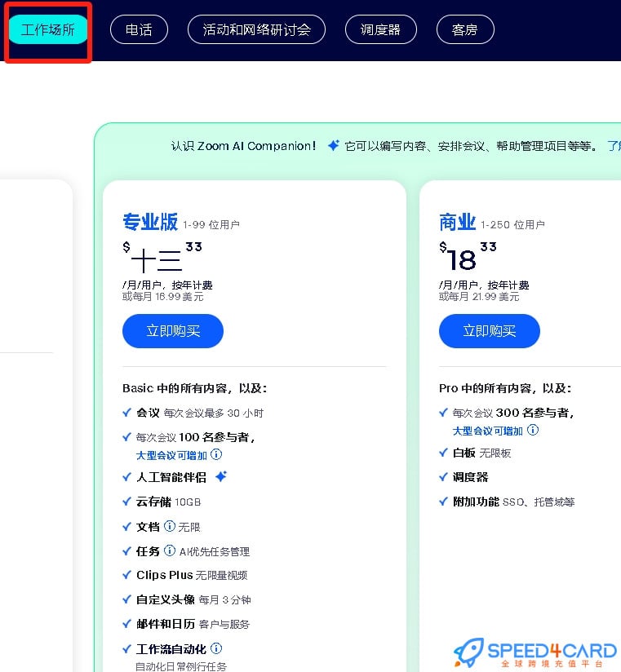Image resolution: width=621 pixels, height=672 pixels.
Task: Click the 认识 Zoom AI Companion! text
Action: coord(243,146)
